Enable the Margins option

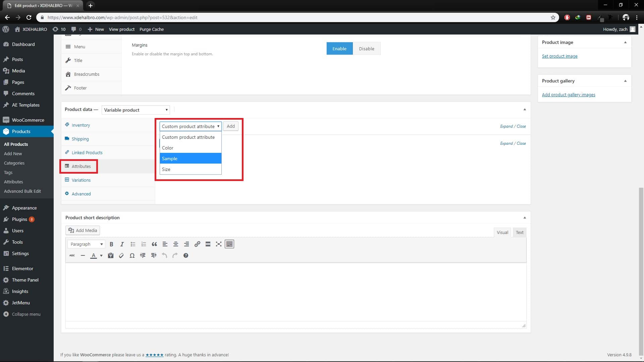(x=339, y=49)
